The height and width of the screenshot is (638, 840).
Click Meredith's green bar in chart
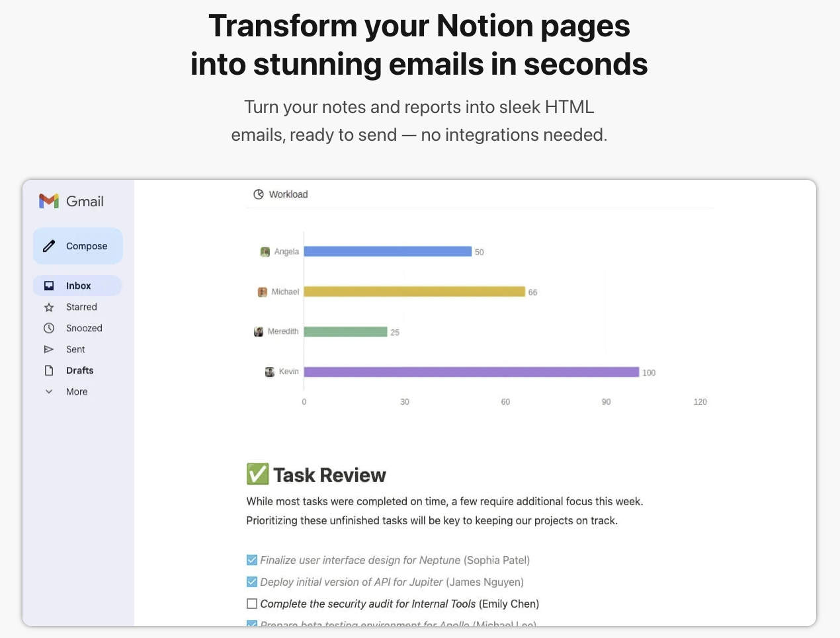pos(346,331)
